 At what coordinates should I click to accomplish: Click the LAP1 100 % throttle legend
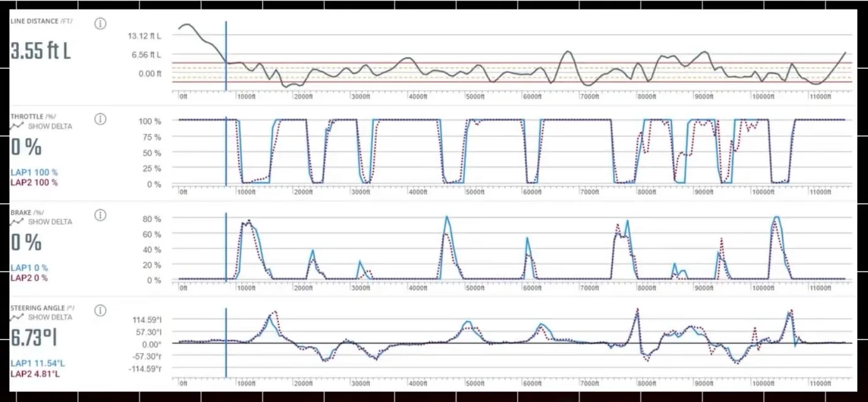point(34,173)
